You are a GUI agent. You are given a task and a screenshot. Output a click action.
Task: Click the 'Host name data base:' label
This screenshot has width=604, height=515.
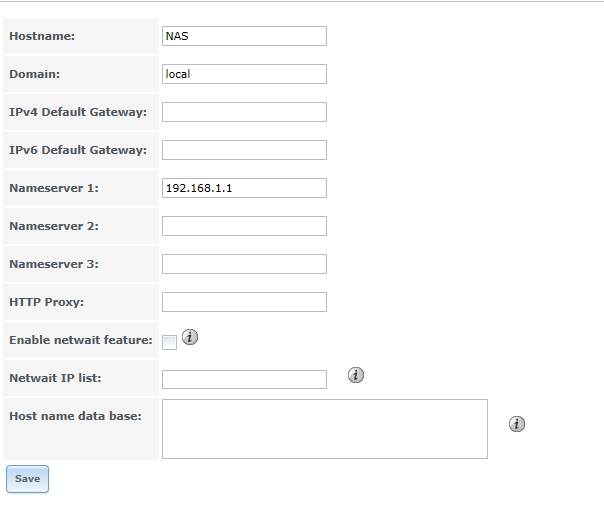click(x=75, y=415)
